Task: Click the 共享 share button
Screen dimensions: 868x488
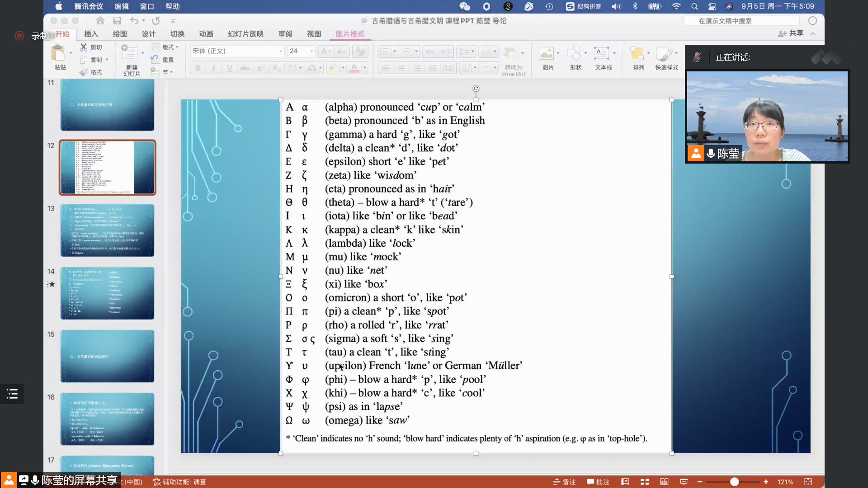Action: coord(791,33)
